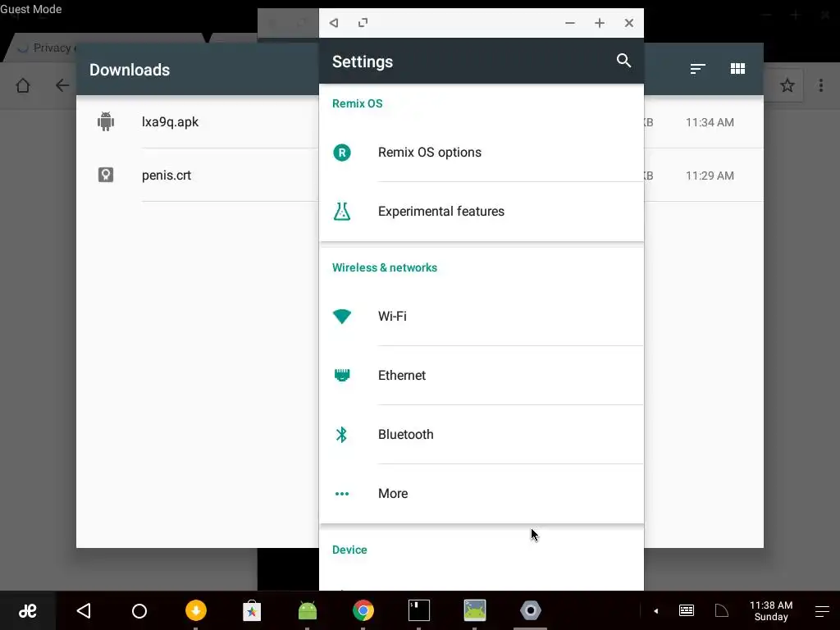This screenshot has width=840, height=630.
Task: Open Bluetooth settings
Action: pyautogui.click(x=481, y=435)
